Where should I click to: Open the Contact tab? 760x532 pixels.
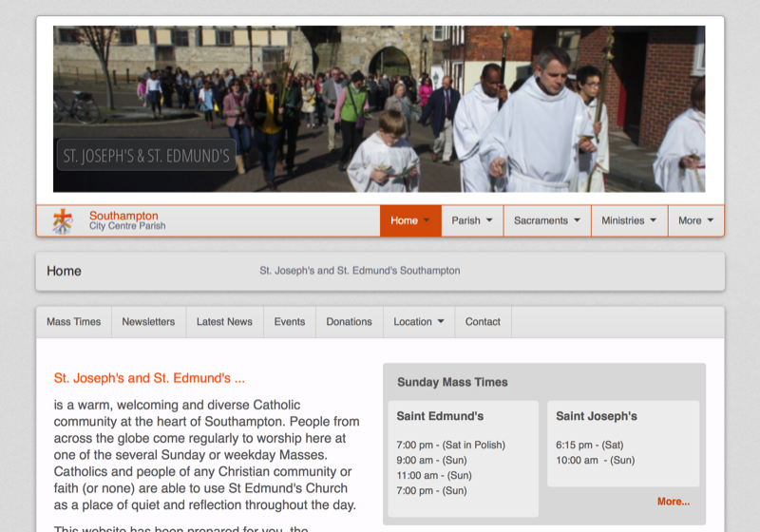pyautogui.click(x=483, y=322)
